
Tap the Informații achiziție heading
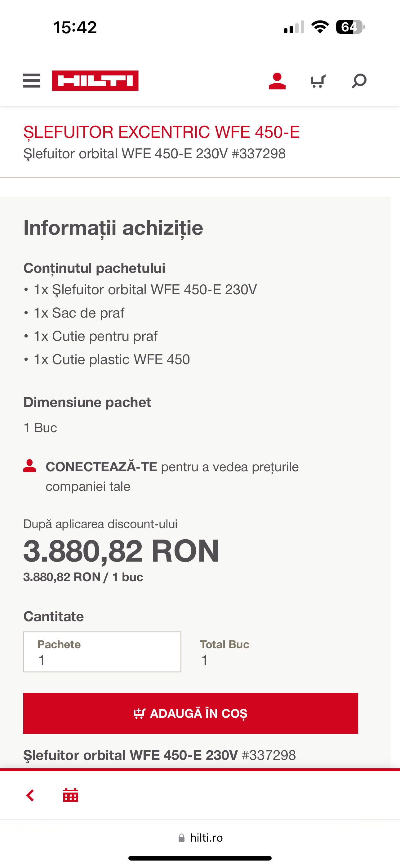[113, 228]
